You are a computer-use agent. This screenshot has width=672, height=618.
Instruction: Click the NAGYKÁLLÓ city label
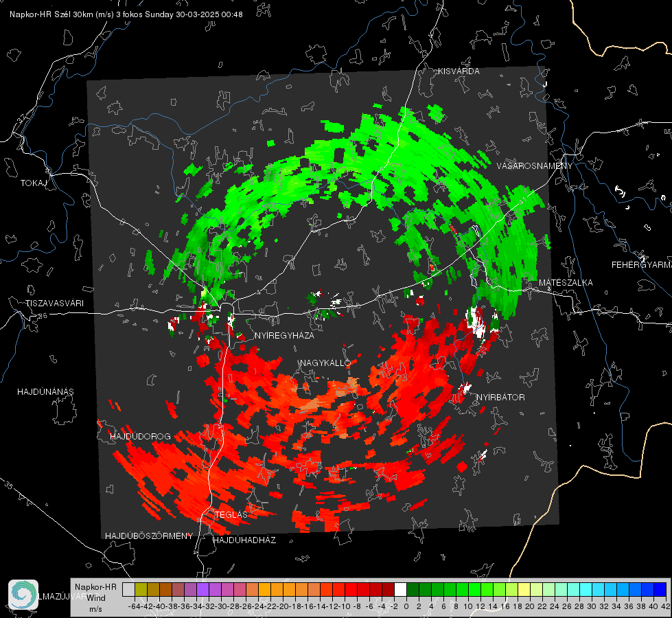click(x=325, y=363)
